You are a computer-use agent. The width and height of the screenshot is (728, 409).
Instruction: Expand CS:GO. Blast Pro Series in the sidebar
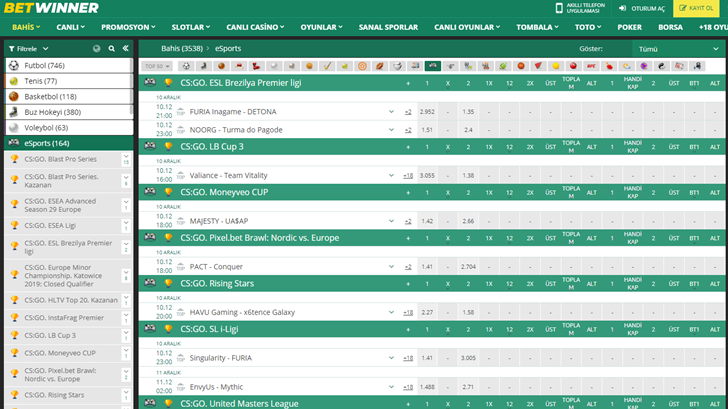(x=126, y=159)
